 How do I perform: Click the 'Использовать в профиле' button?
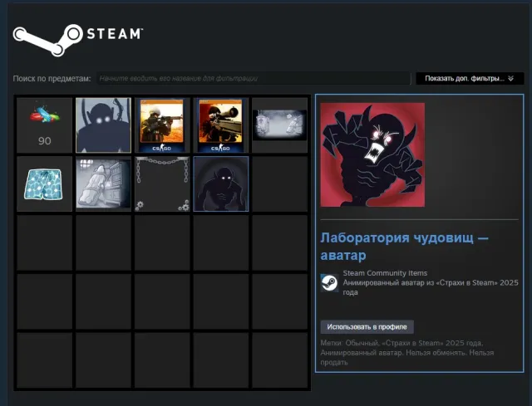(367, 327)
